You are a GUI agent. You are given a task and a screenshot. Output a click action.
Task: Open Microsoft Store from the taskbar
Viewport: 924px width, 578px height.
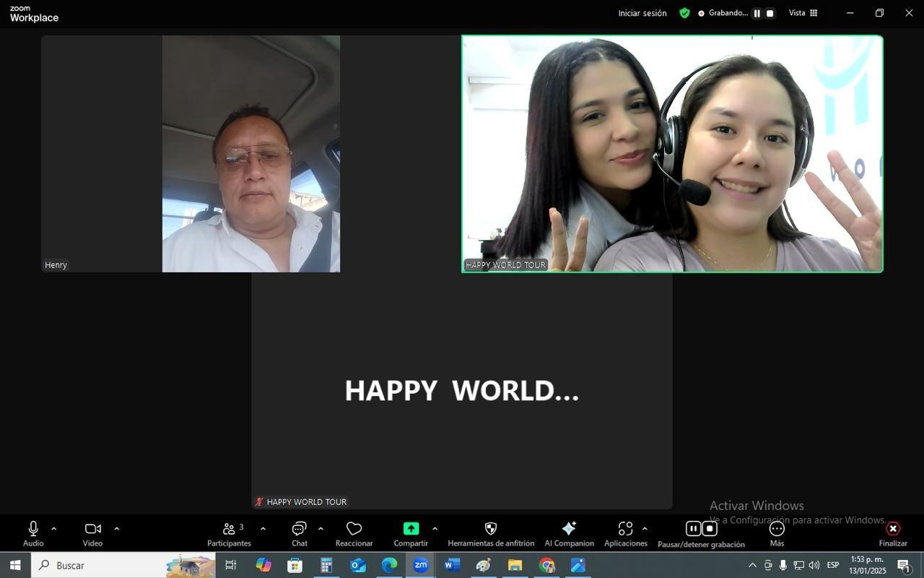click(x=295, y=565)
